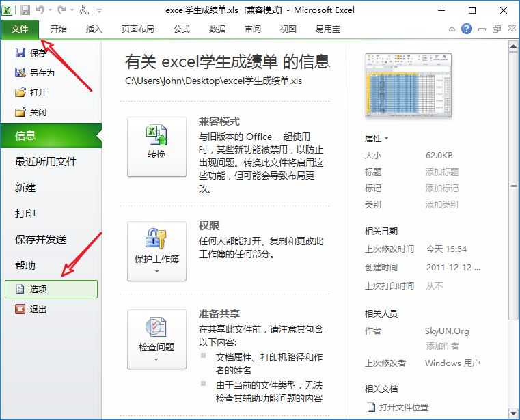Click the workbook restore window icon
The image size is (520, 420).
497,29
